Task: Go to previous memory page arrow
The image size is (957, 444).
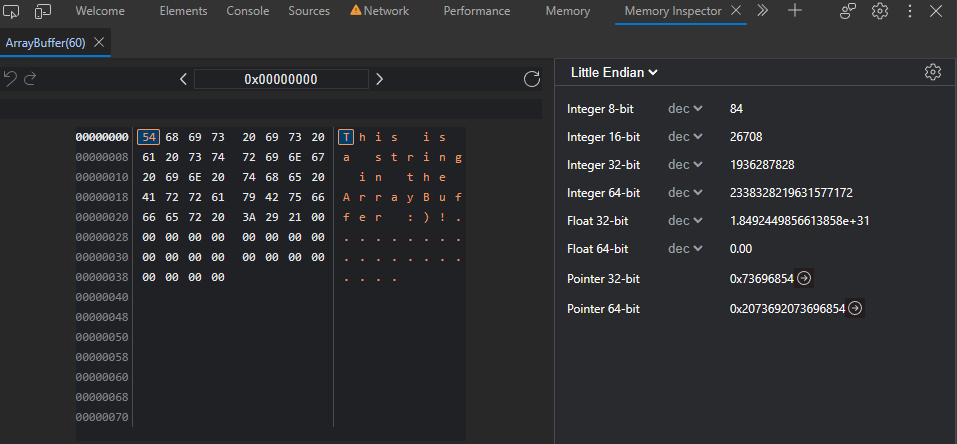Action: (x=183, y=79)
